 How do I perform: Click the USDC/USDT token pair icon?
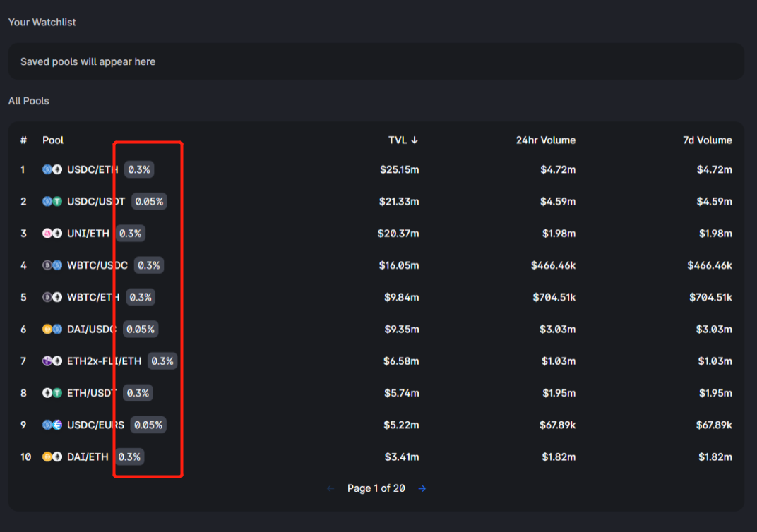pyautogui.click(x=52, y=201)
